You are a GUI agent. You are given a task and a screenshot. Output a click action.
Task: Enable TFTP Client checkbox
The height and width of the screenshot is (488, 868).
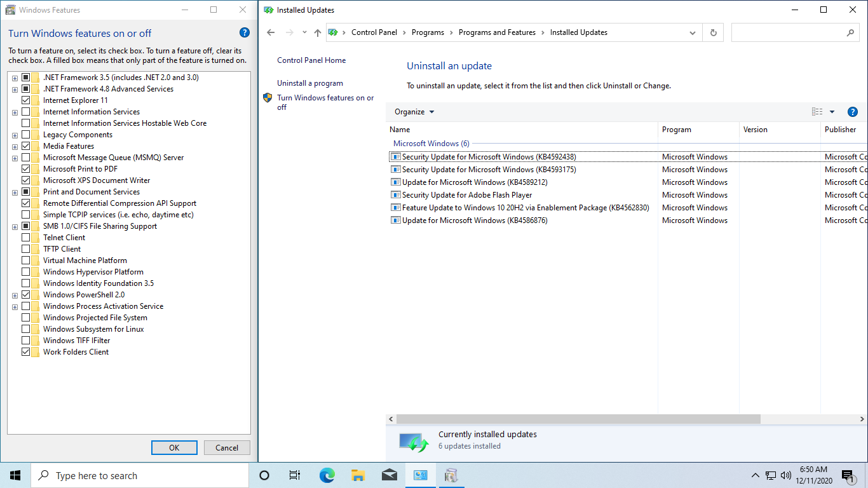tap(26, 249)
